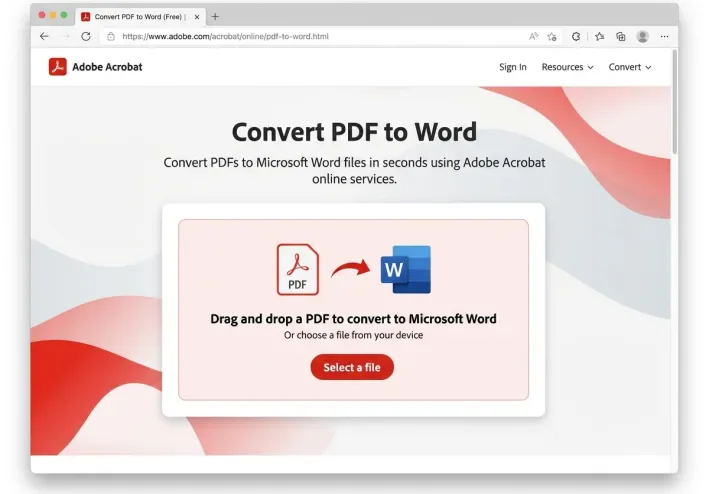
Task: Close the window with the red button
Action: point(42,15)
